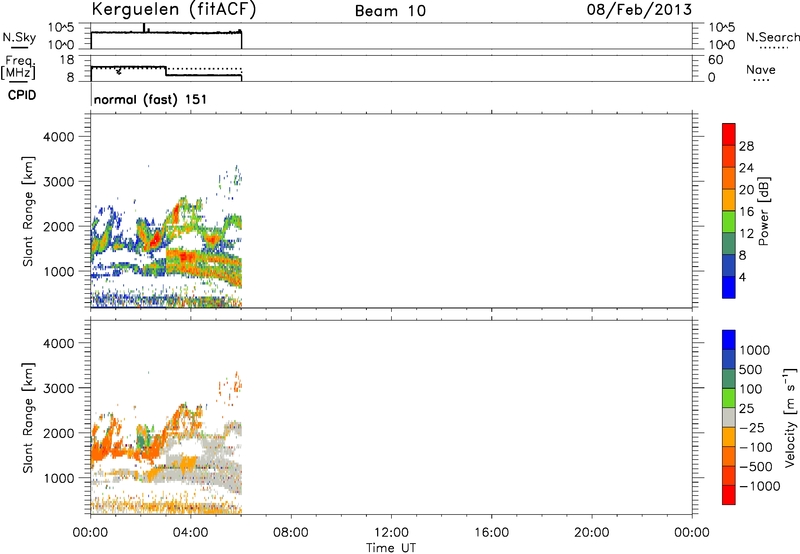Click the '04:00' time axis tick label
Viewport: 800px width, 554px height.
pos(190,533)
